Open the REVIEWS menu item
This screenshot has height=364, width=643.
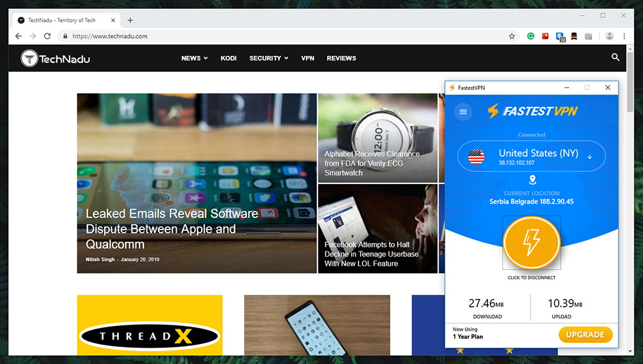pos(341,59)
